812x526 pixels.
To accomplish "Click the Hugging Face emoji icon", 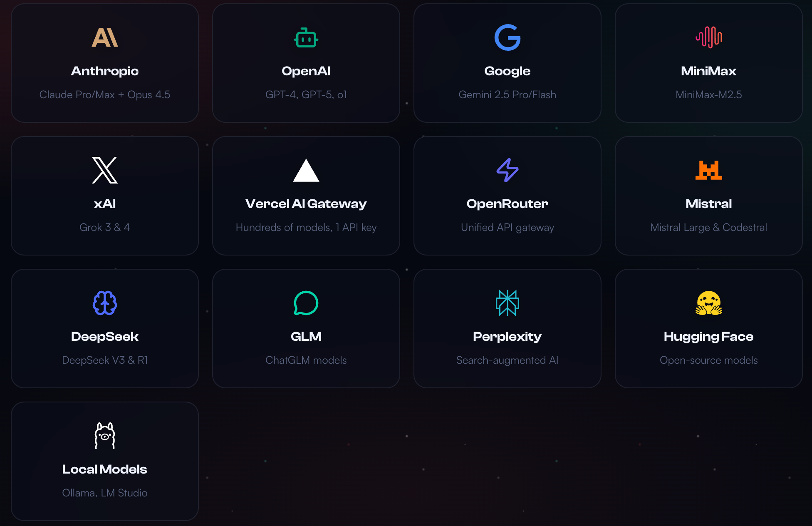I will pyautogui.click(x=709, y=303).
